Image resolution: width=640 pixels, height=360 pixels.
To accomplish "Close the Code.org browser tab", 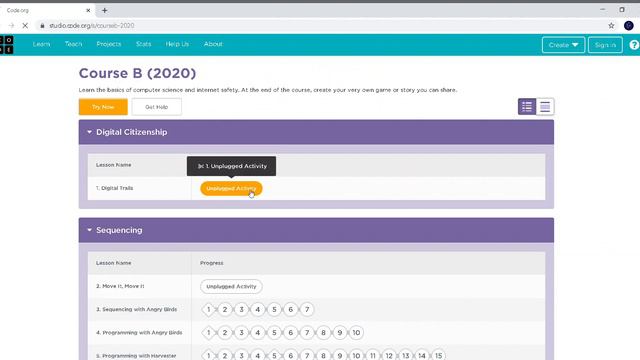I will (88, 10).
